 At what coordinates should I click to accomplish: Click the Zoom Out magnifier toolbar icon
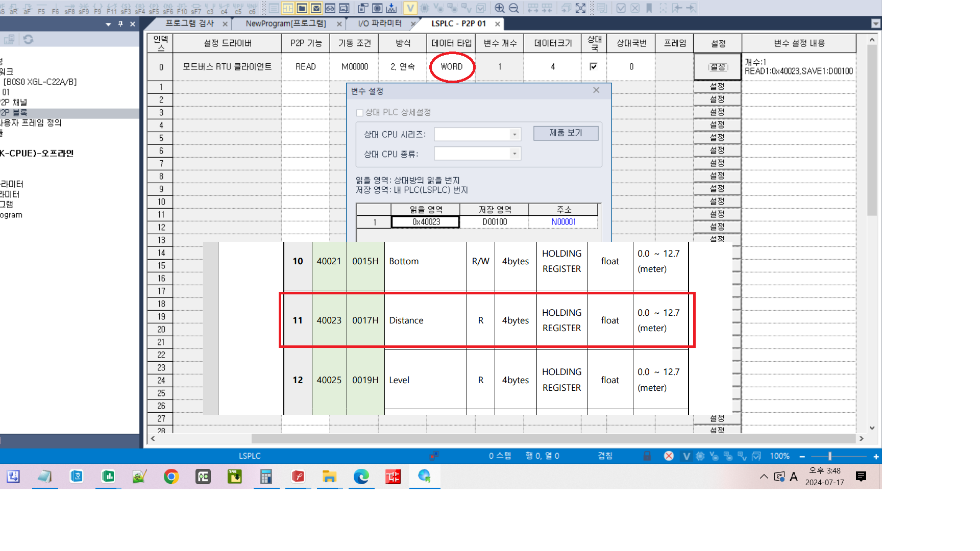click(x=514, y=8)
